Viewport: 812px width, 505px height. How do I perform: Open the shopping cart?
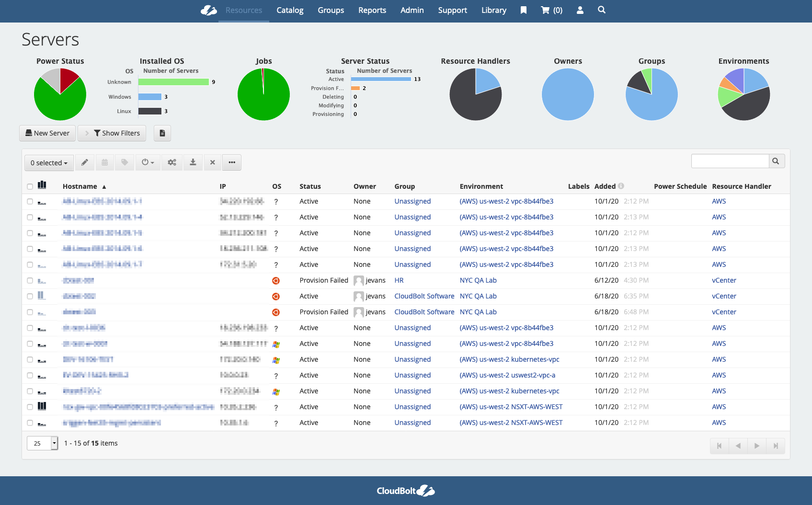[551, 10]
